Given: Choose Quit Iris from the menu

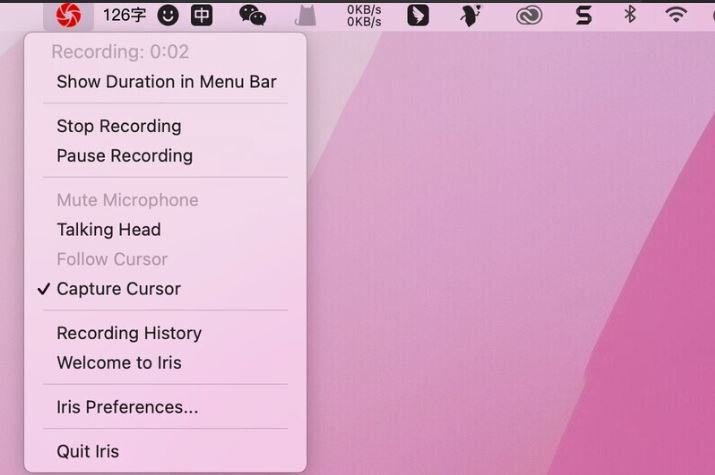Looking at the screenshot, I should pyautogui.click(x=166, y=451).
